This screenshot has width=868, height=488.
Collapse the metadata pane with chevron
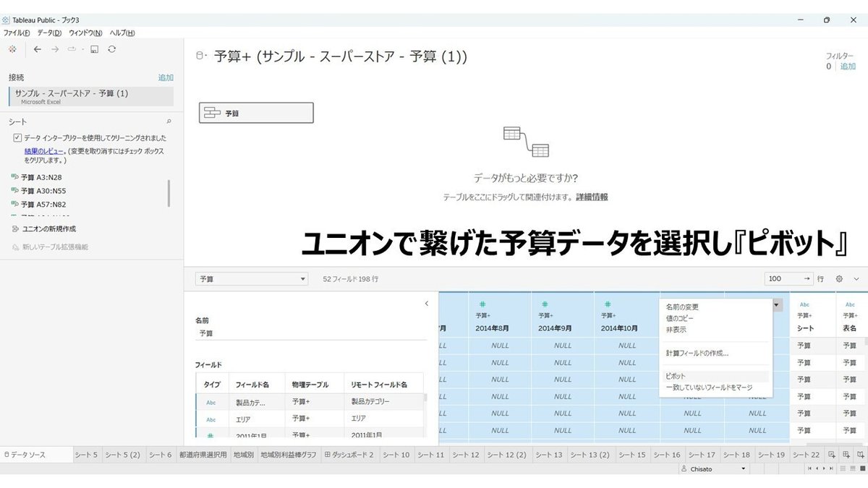[x=426, y=304]
